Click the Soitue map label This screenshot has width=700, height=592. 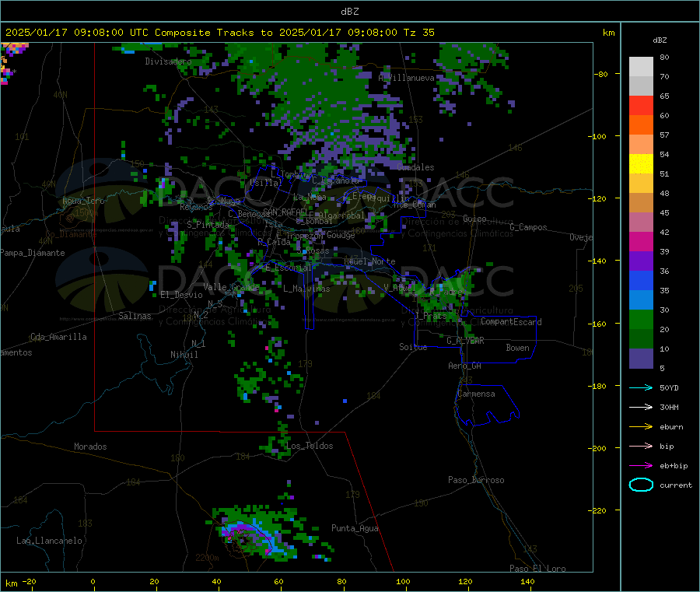tap(413, 347)
